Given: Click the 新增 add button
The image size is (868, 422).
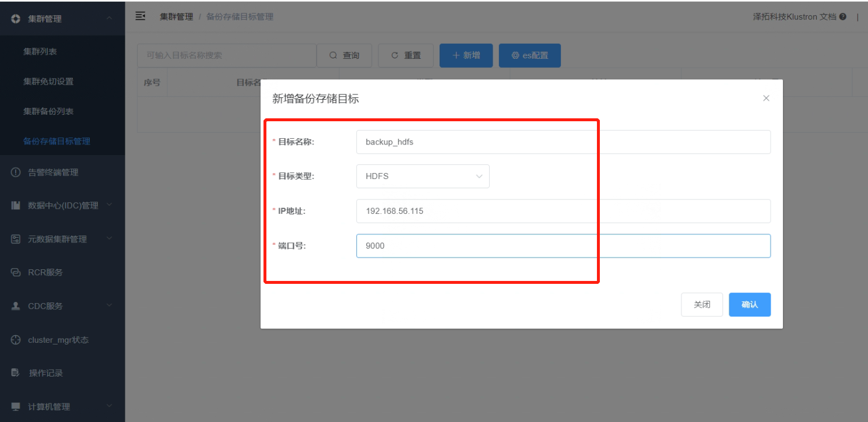Looking at the screenshot, I should coord(466,55).
